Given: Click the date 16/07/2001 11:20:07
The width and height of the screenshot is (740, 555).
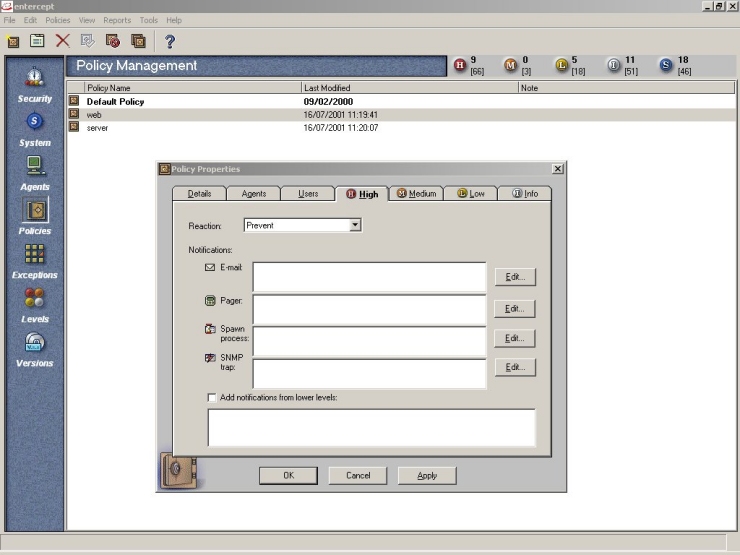Looking at the screenshot, I should (x=341, y=128).
